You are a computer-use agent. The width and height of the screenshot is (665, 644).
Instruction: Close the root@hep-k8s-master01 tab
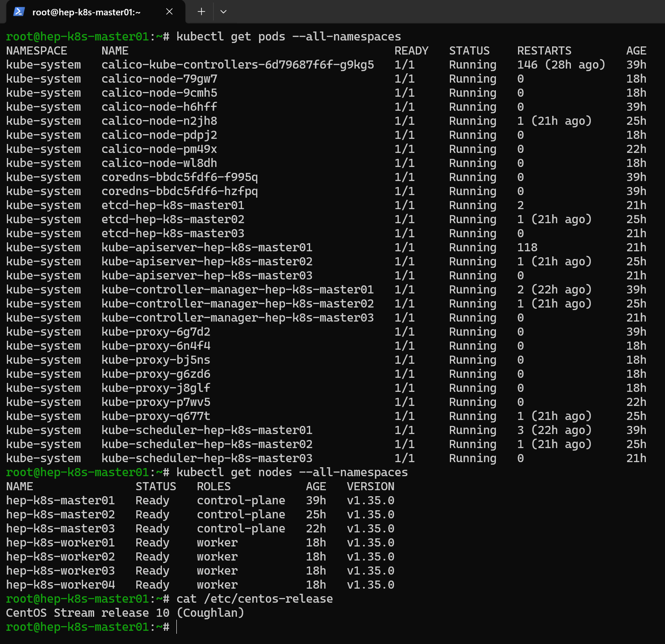[x=169, y=12]
